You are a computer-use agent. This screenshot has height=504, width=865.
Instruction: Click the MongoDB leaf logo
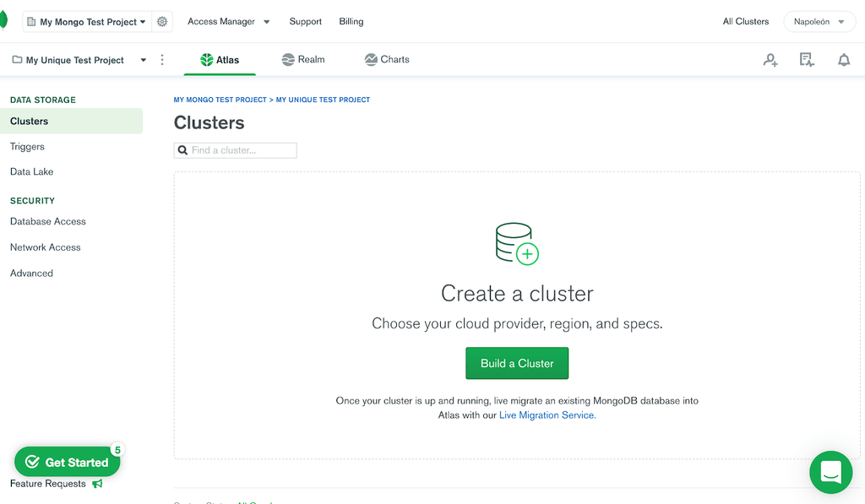point(3,19)
